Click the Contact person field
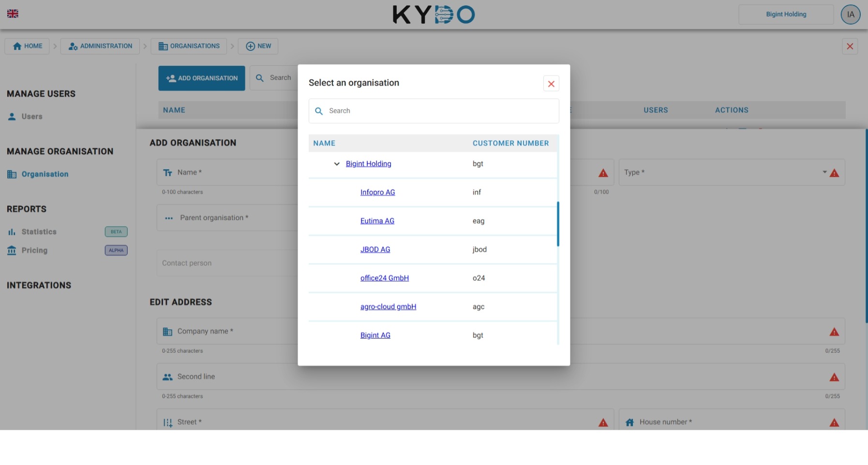This screenshot has height=465, width=868. coord(227,263)
